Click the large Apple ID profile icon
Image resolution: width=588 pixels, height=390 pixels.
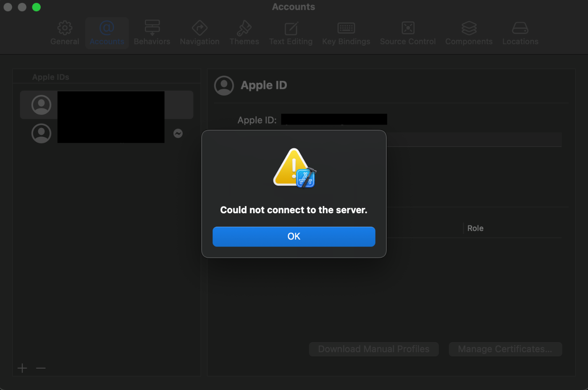coord(224,86)
